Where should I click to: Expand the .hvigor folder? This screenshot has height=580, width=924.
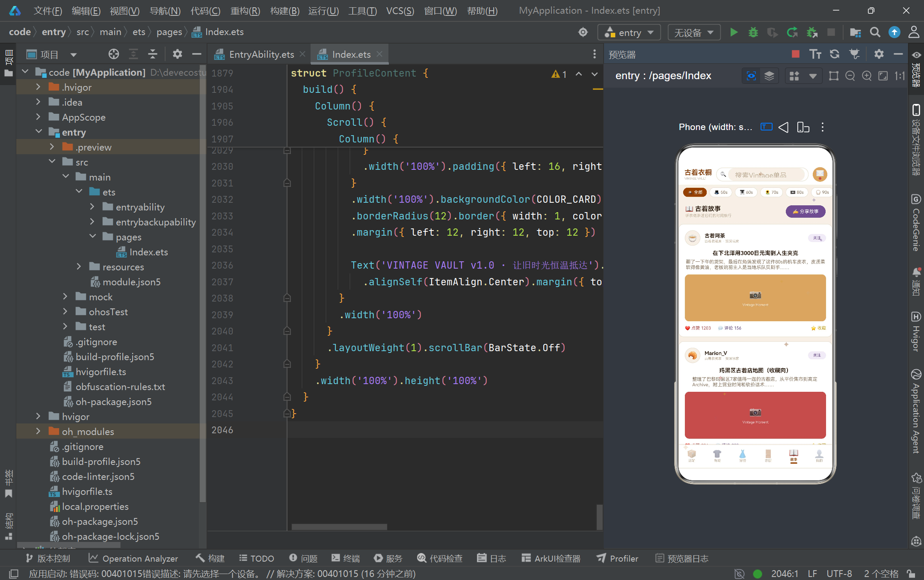38,87
